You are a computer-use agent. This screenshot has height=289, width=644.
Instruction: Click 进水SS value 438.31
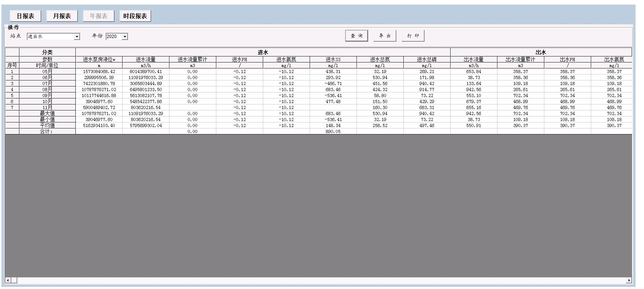pyautogui.click(x=333, y=71)
